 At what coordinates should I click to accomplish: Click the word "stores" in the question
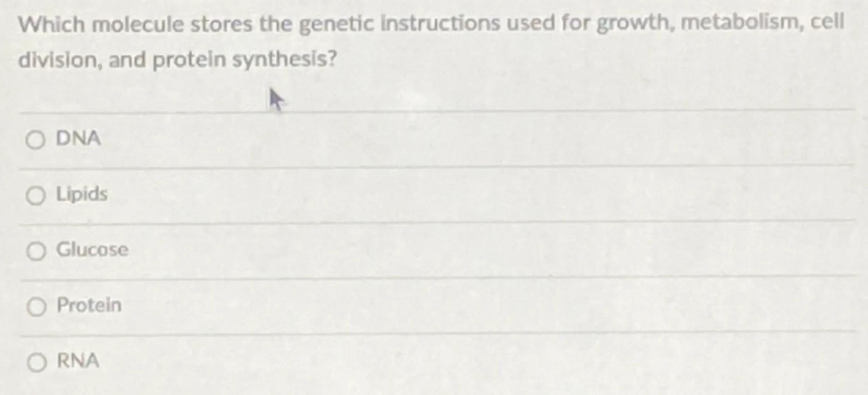coord(221,24)
